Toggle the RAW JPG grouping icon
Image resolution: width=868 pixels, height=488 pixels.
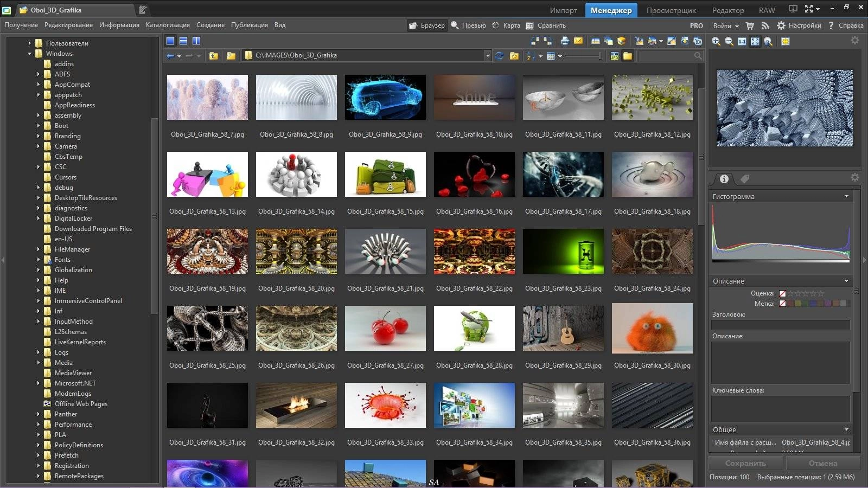(x=615, y=55)
